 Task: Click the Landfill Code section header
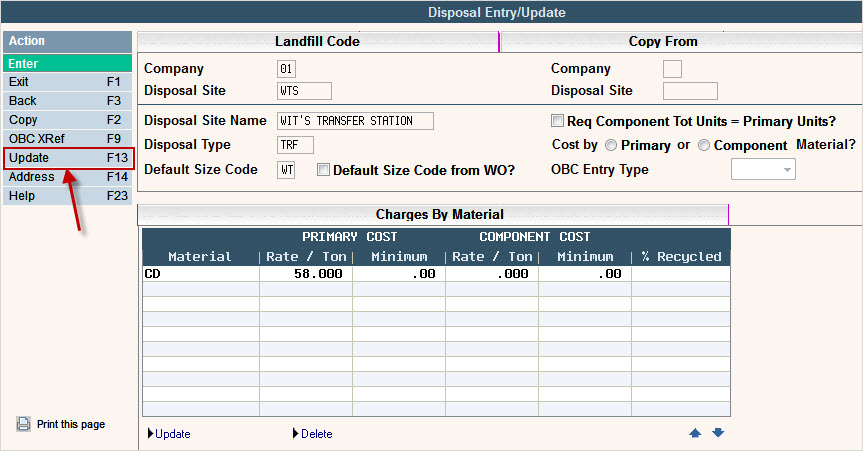pos(318,42)
